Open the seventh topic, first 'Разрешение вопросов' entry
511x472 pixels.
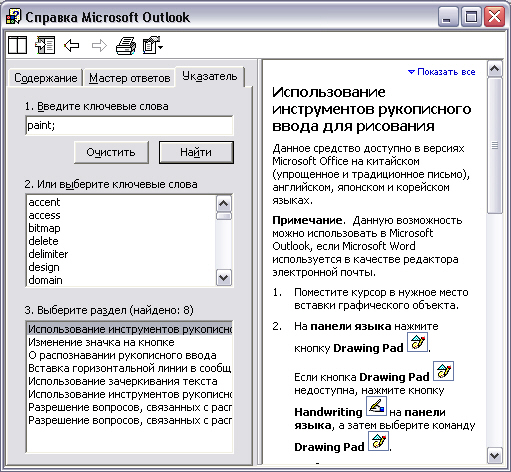(129, 407)
